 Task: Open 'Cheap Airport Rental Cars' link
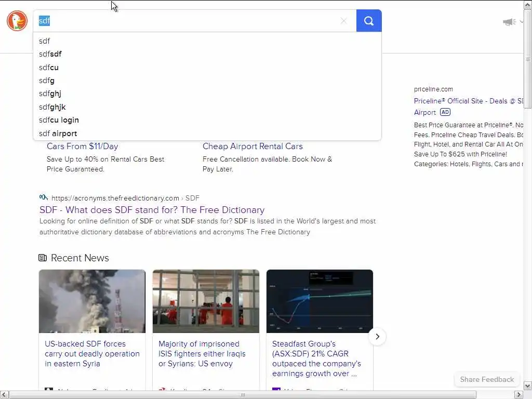point(252,146)
